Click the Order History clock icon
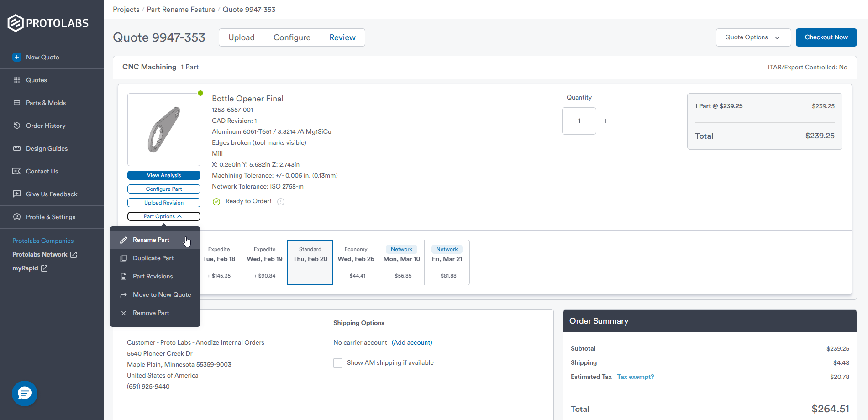This screenshot has height=420, width=868. [17, 126]
